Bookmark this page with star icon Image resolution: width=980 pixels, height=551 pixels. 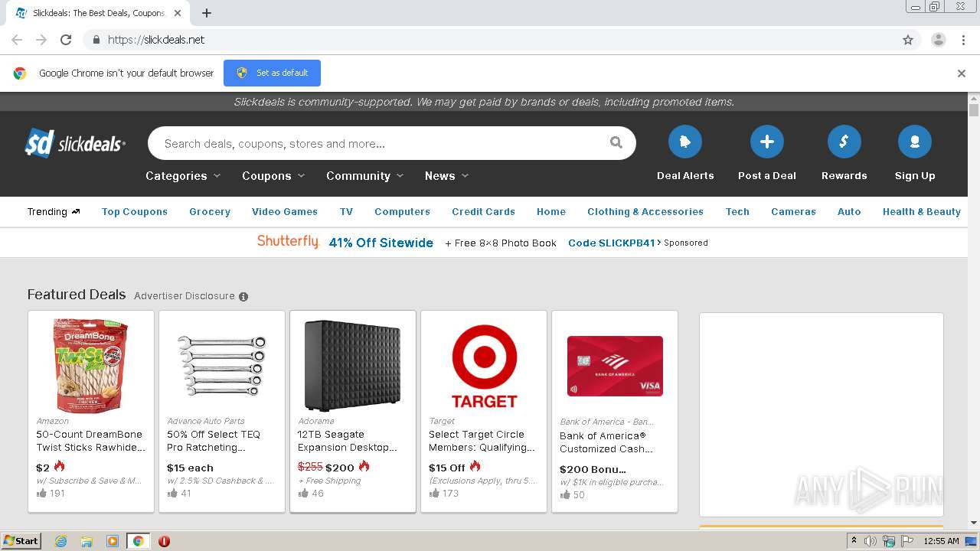coord(908,40)
